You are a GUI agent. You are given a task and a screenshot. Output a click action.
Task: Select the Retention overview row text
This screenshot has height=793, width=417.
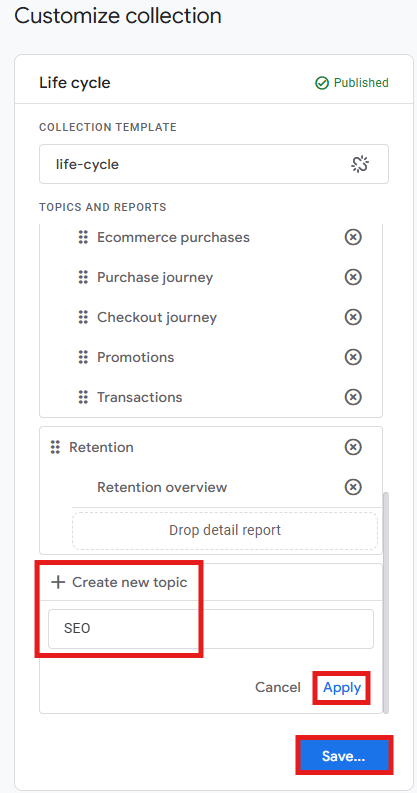[162, 487]
